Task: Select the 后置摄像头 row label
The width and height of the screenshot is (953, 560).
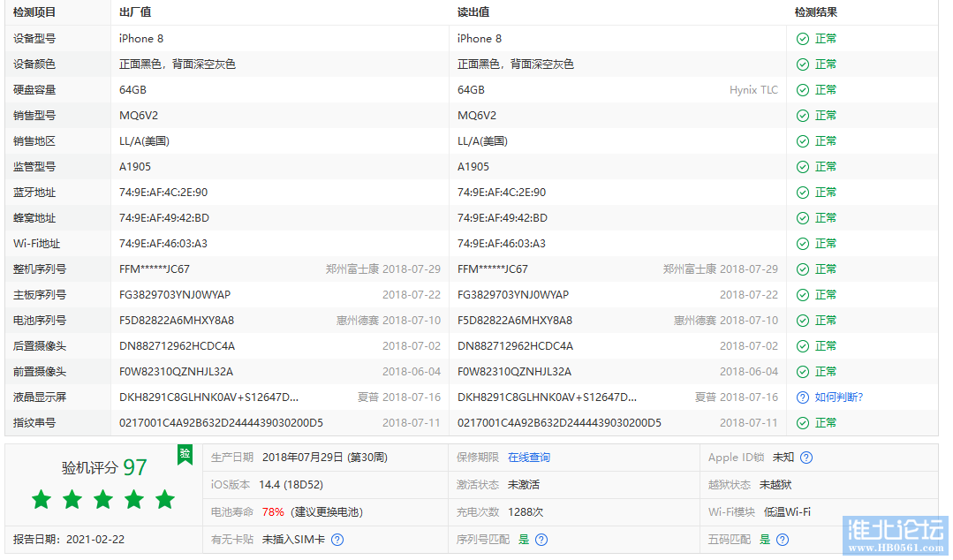Action: coord(40,346)
